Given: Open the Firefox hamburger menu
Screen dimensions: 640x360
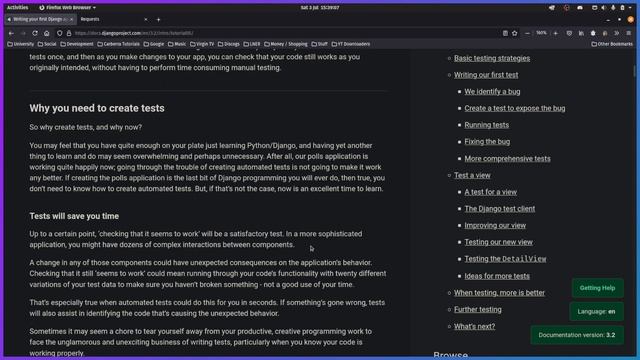Looking at the screenshot, I should click(x=629, y=33).
